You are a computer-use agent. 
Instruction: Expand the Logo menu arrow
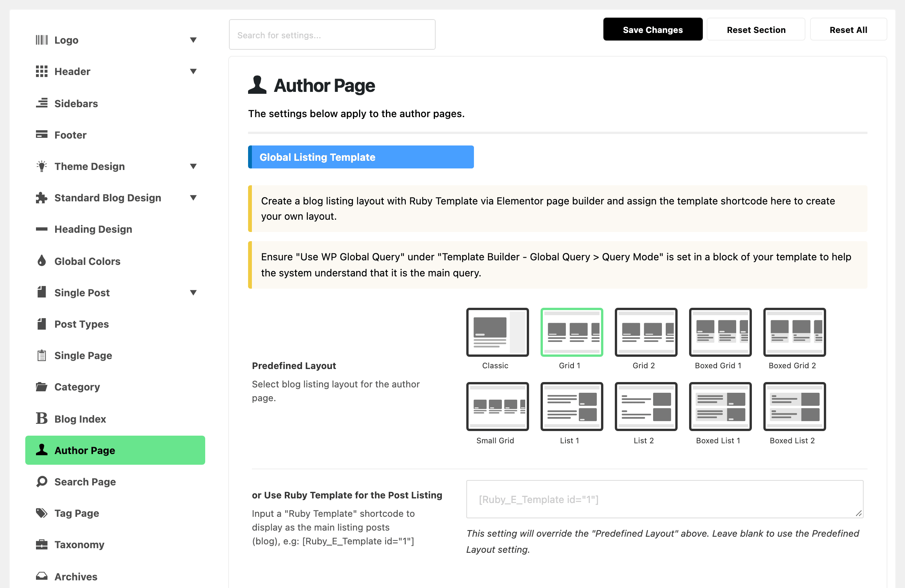(193, 40)
